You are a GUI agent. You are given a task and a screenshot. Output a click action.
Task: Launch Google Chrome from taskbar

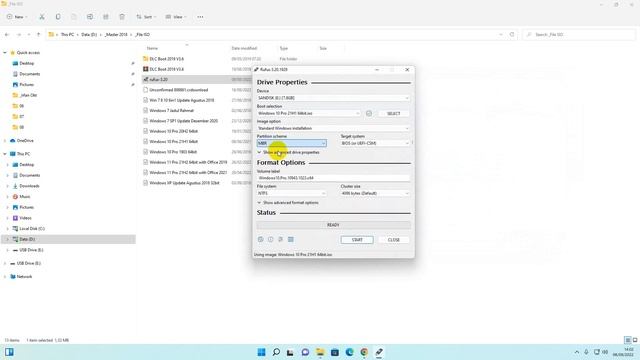click(364, 352)
